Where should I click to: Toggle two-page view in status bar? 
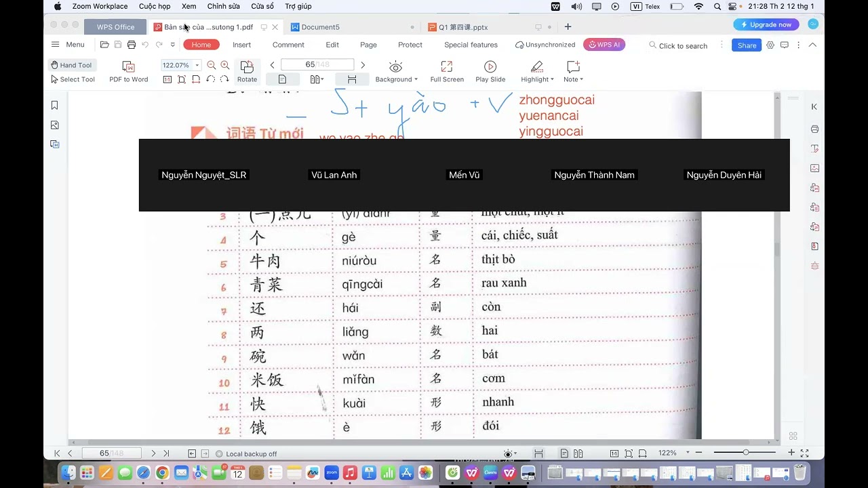(x=578, y=453)
